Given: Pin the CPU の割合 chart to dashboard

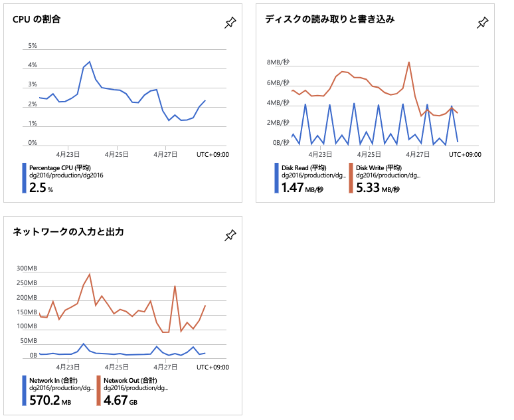Looking at the screenshot, I should pos(230,23).
